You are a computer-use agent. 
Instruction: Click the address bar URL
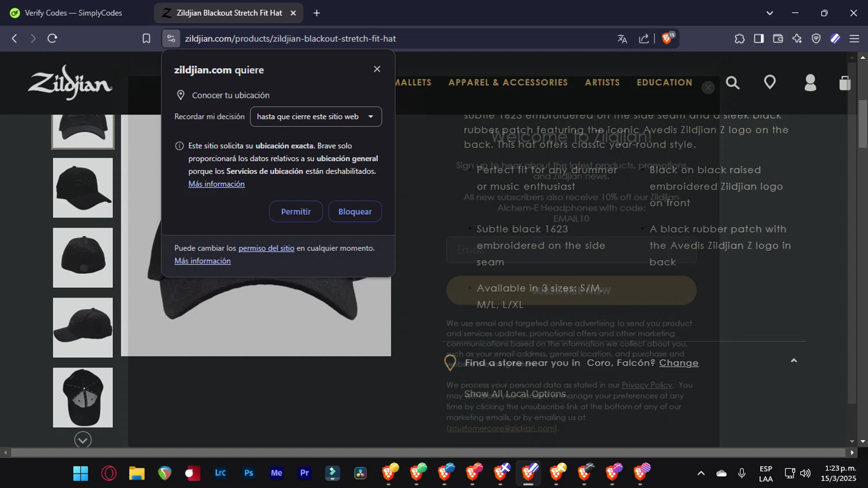pos(290,39)
